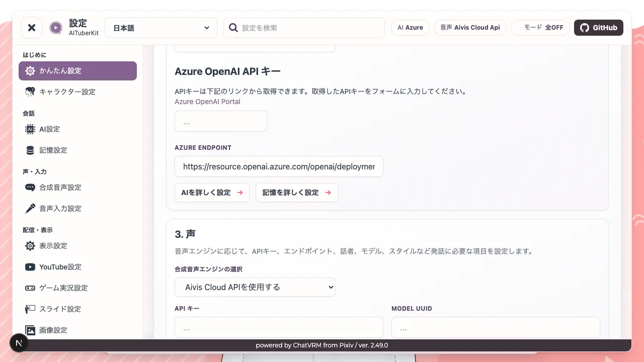Click the AIを詳しく設定 button

(x=212, y=193)
